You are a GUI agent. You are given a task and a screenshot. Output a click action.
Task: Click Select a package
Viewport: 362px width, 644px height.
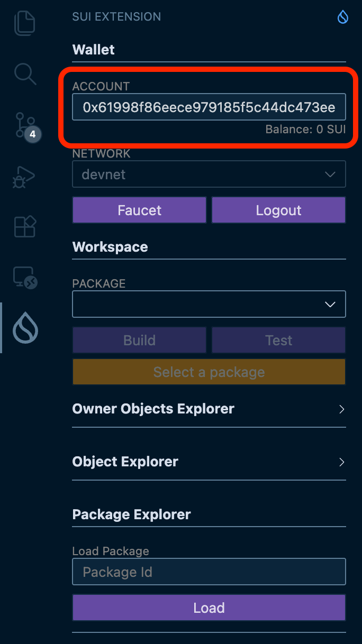(x=209, y=372)
